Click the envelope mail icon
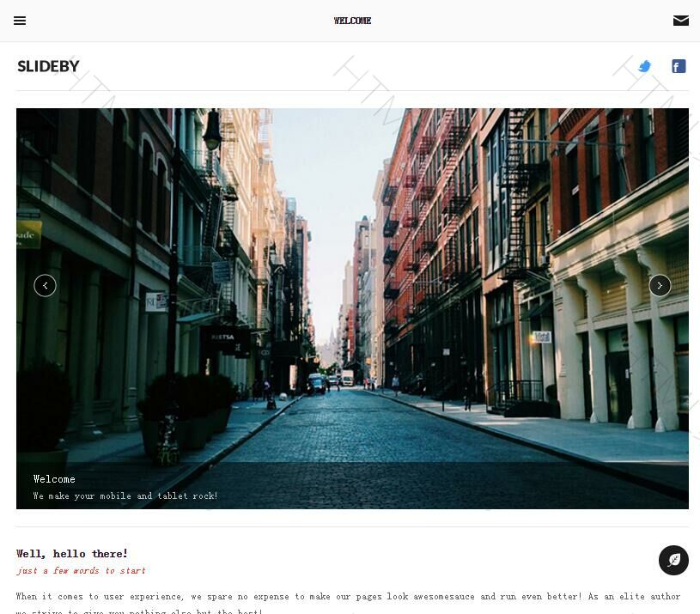Viewport: 700px width, 614px height. [x=681, y=21]
